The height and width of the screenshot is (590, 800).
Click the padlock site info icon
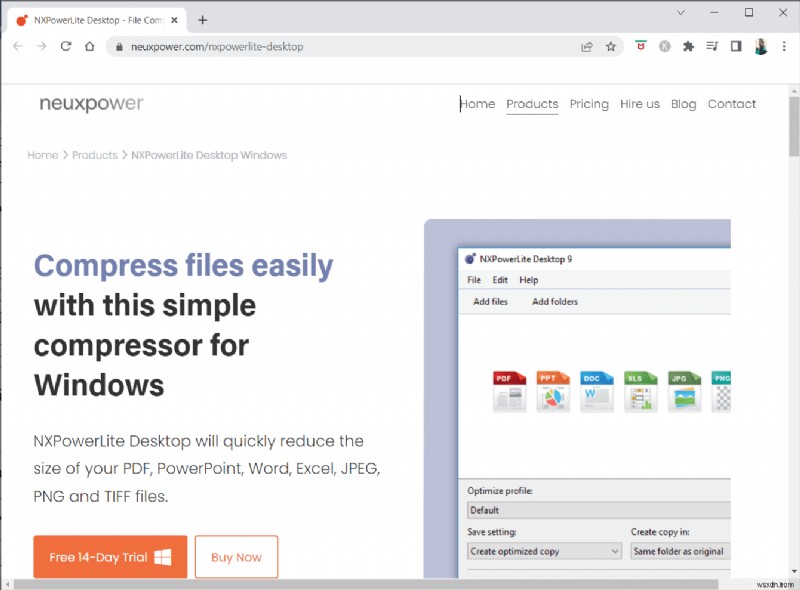(x=119, y=47)
